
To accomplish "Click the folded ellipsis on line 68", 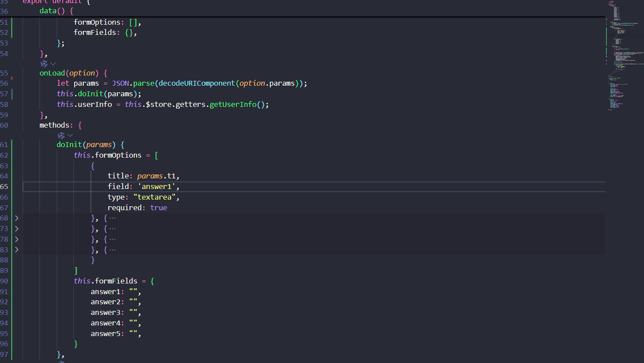I will click(112, 218).
